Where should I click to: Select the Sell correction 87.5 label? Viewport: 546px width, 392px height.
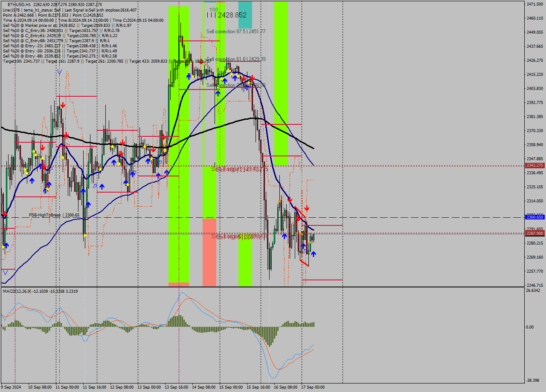point(236,32)
